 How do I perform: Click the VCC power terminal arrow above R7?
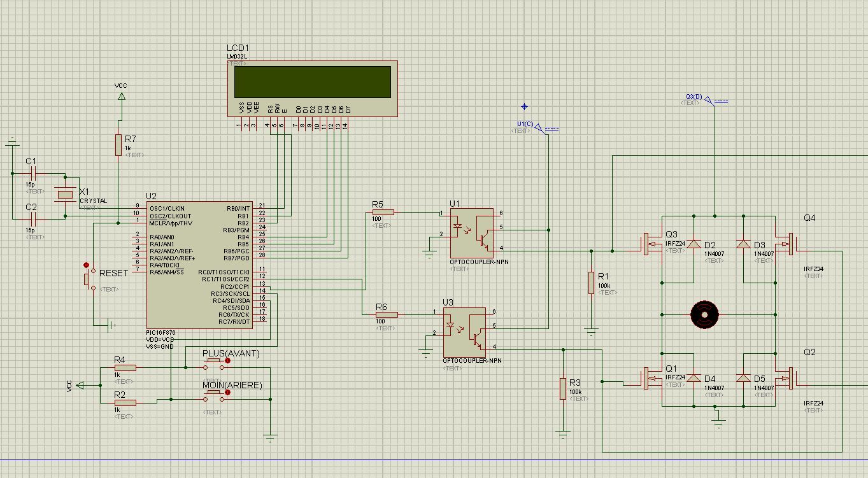pos(121,96)
